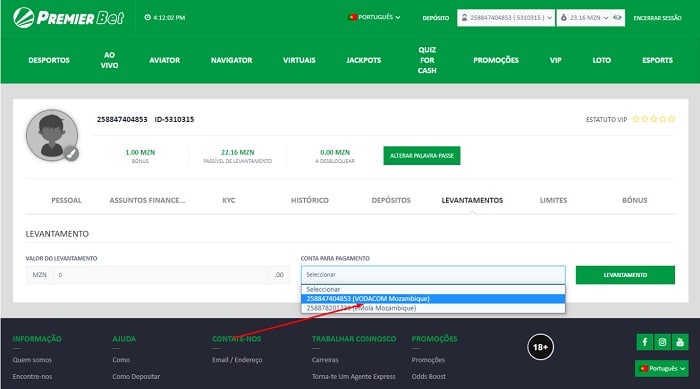
Task: Switch to the Limites tab
Action: click(554, 201)
